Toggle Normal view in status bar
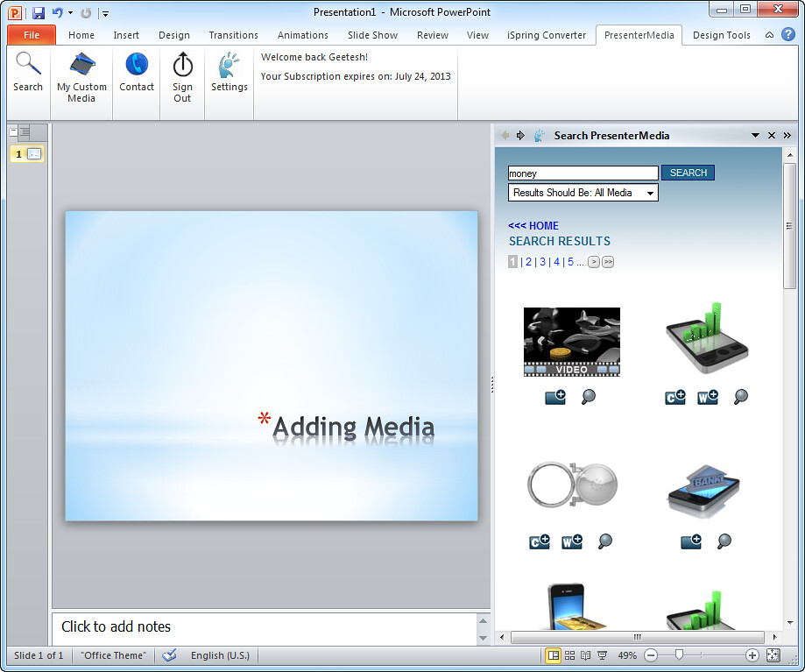Screen dimensions: 805x672 554,655
